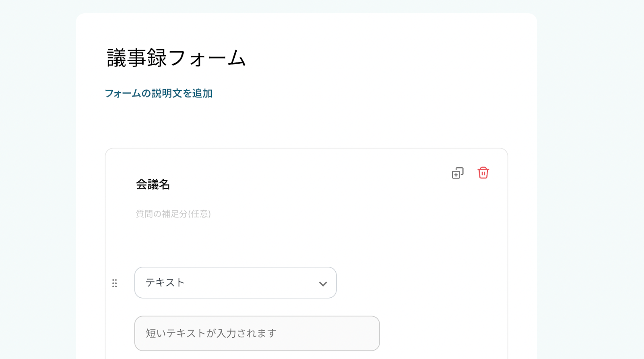Screen dimensions: 644x359
Task: Click the drag handle beside テキスト dropdown
Action: [115, 283]
